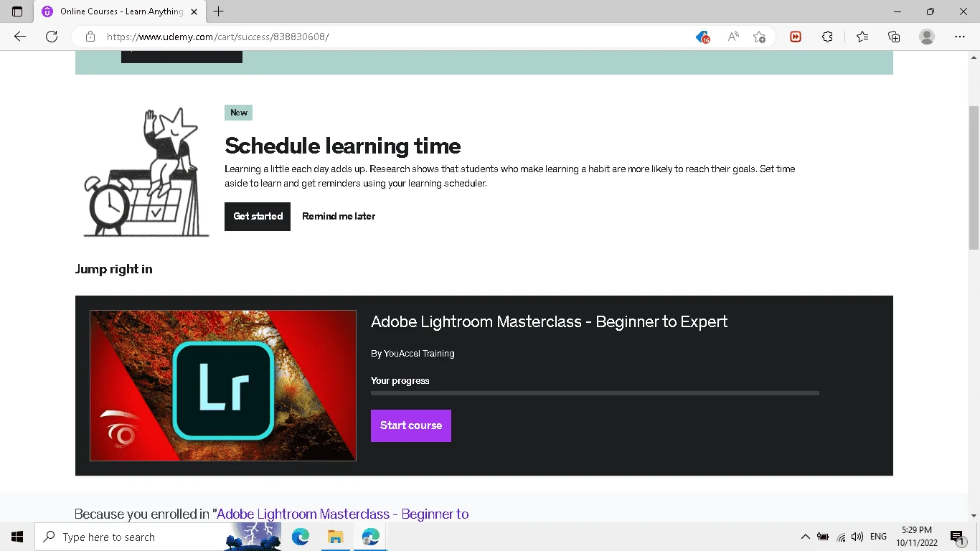The height and width of the screenshot is (551, 980).
Task: Open the notification center icon
Action: click(x=957, y=537)
